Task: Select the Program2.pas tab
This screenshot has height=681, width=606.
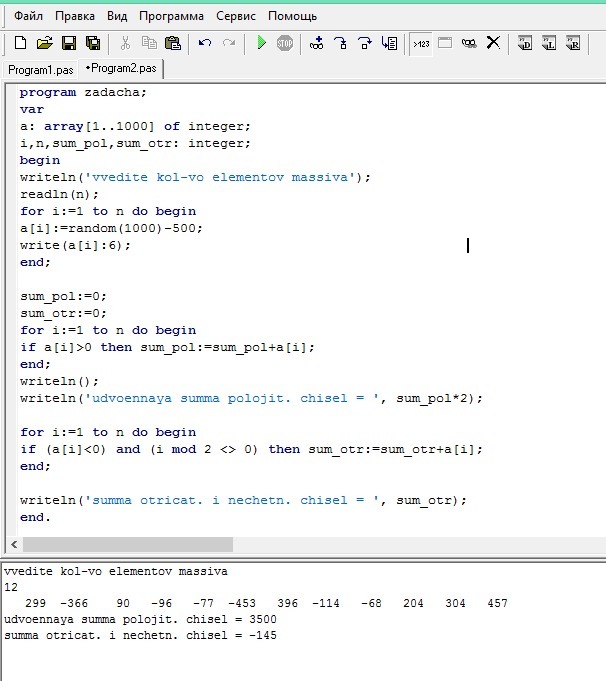Action: point(121,69)
